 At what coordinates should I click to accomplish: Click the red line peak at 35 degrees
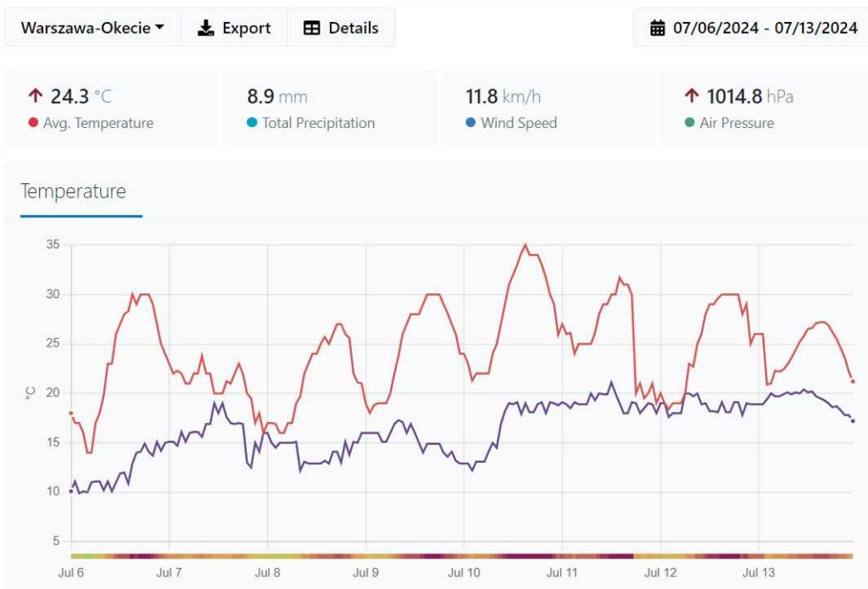tap(526, 245)
